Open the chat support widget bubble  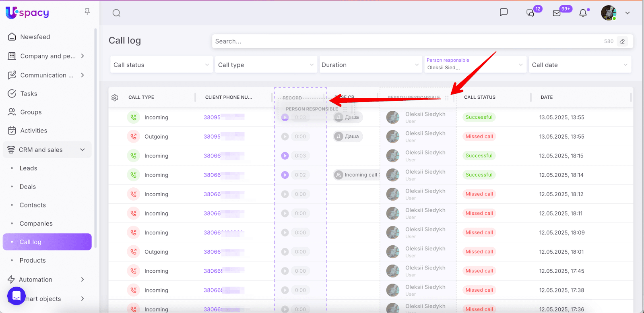tap(17, 296)
